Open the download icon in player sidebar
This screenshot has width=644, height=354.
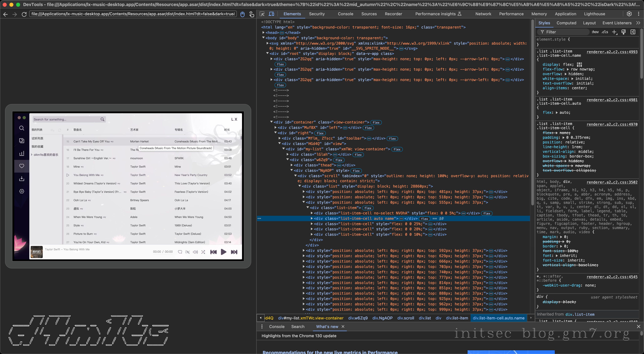(22, 179)
